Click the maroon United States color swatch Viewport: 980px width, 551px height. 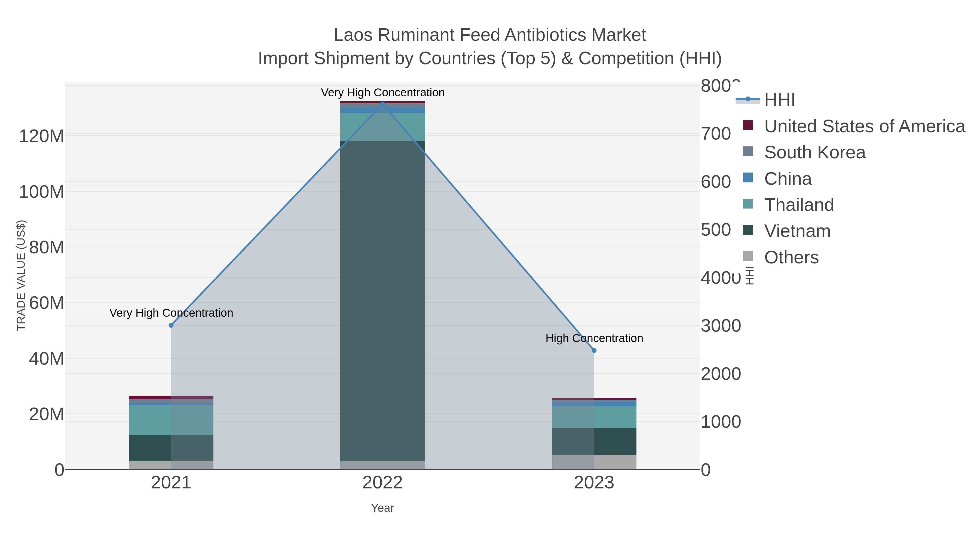[x=748, y=125]
